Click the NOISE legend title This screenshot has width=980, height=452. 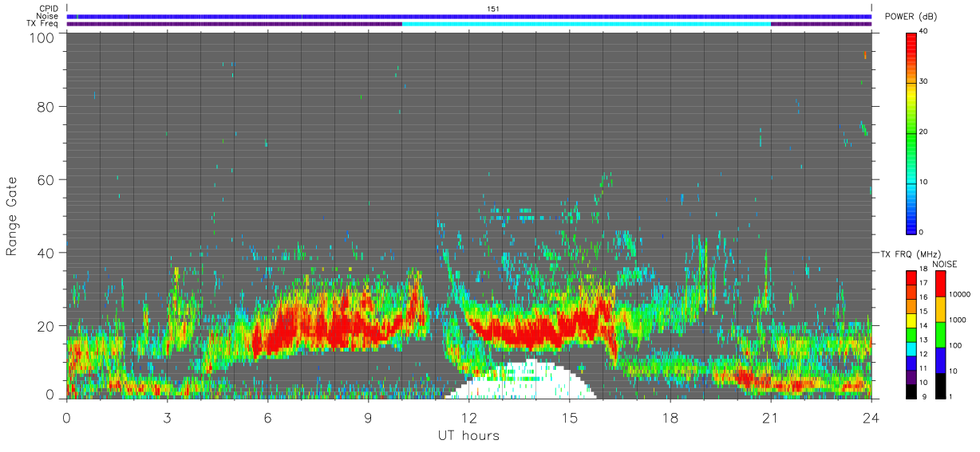pyautogui.click(x=944, y=264)
